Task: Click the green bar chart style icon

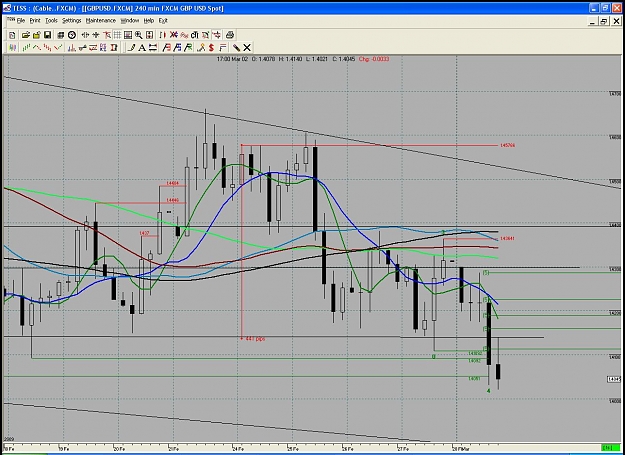Action: [x=26, y=48]
